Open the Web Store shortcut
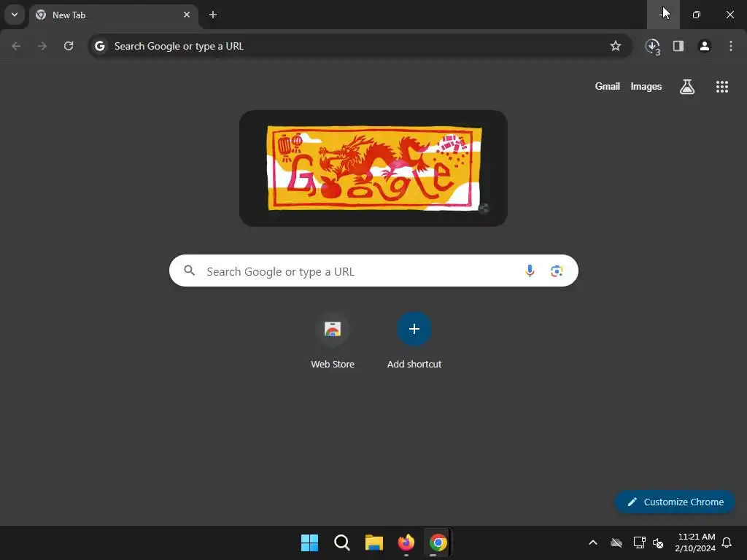This screenshot has height=560, width=747. point(333,341)
